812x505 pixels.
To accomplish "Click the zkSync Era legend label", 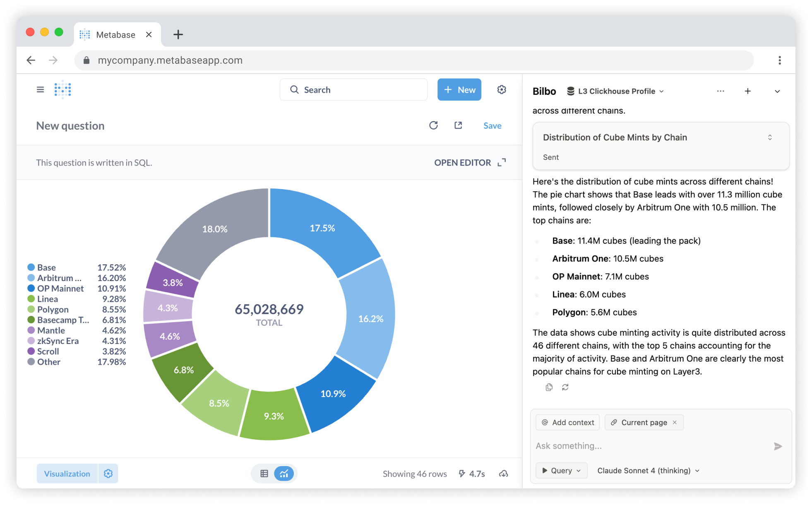I will click(58, 341).
